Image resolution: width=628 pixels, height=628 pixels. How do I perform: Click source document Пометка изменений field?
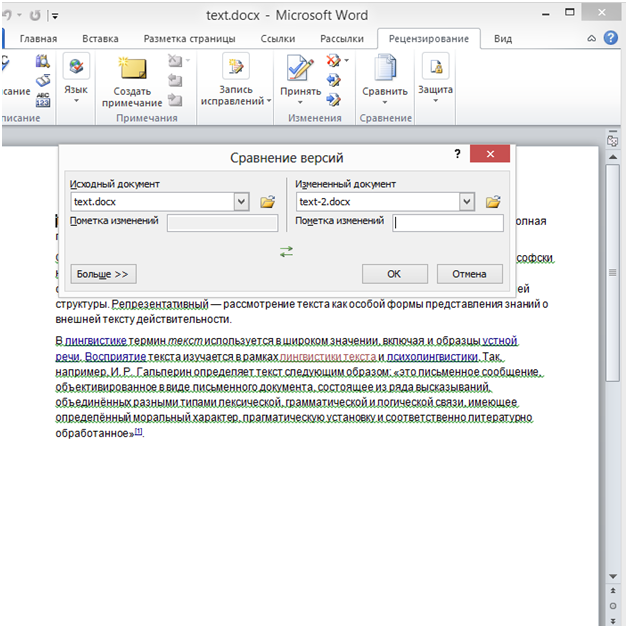222,223
